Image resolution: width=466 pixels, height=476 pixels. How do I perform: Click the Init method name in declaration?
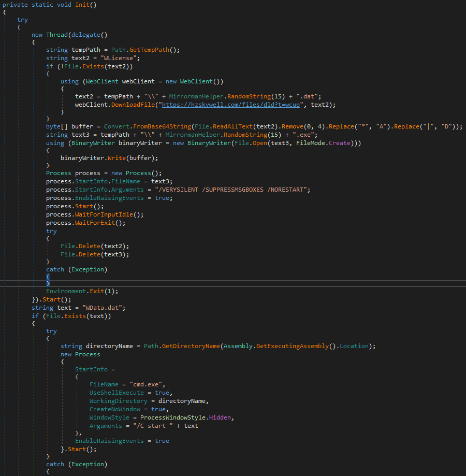[x=82, y=5]
